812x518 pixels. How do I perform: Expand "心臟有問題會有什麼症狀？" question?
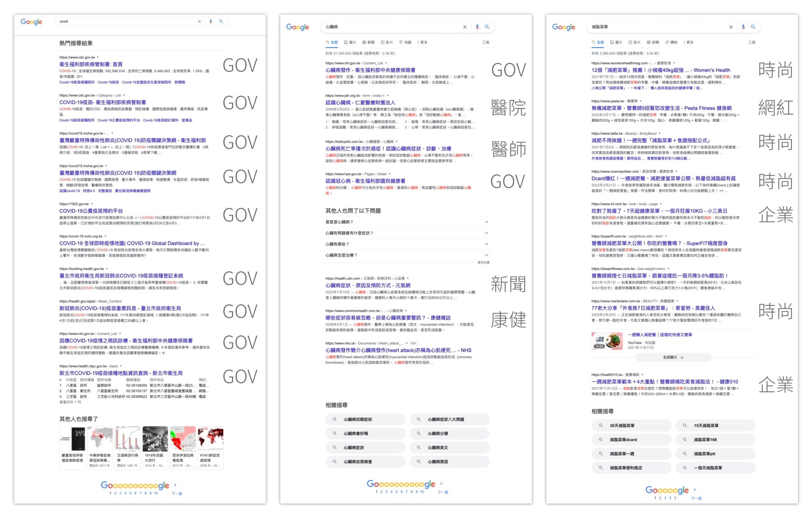coord(486,233)
